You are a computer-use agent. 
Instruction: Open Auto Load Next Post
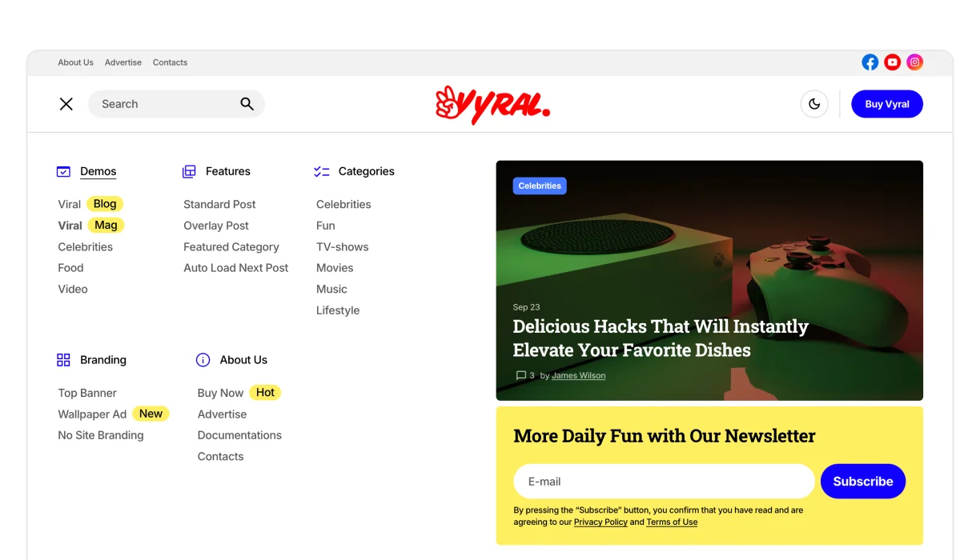point(236,268)
